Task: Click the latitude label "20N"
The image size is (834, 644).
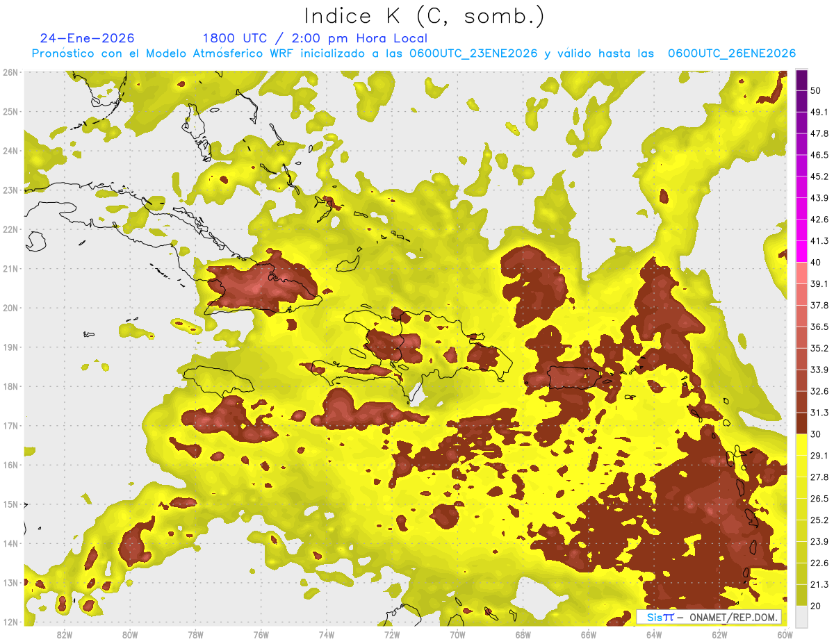Action: (x=11, y=308)
